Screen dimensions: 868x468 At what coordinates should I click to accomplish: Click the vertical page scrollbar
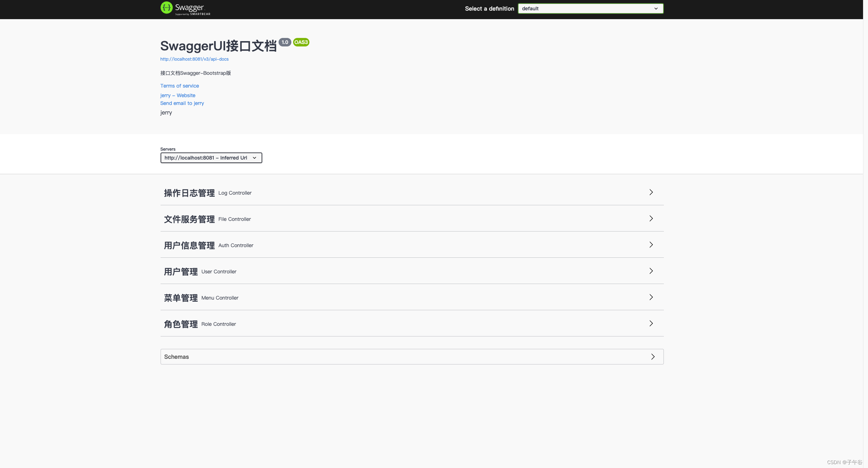click(865, 234)
